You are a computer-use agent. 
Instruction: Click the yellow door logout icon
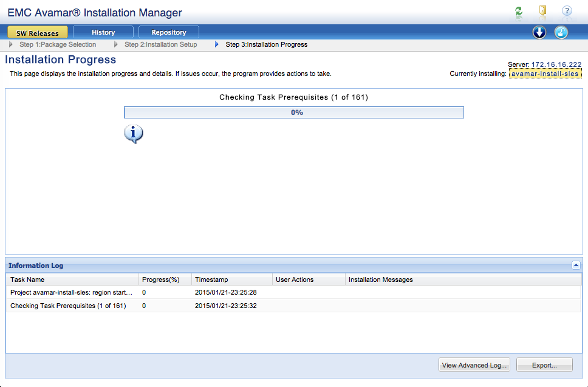click(542, 12)
